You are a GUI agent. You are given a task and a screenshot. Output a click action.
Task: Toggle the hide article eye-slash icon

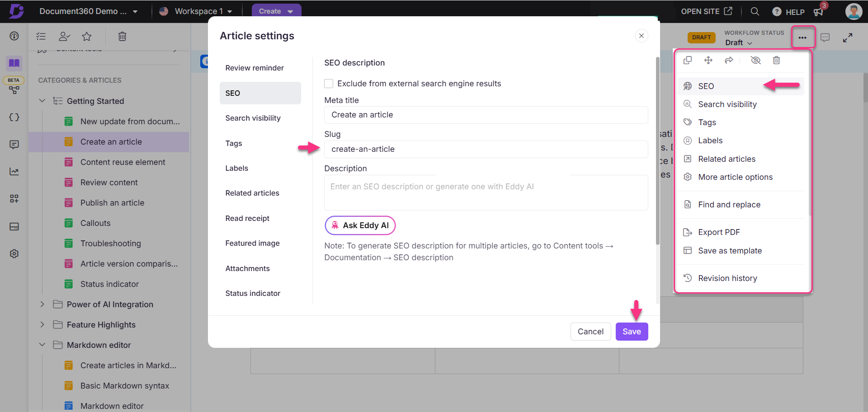coord(755,60)
